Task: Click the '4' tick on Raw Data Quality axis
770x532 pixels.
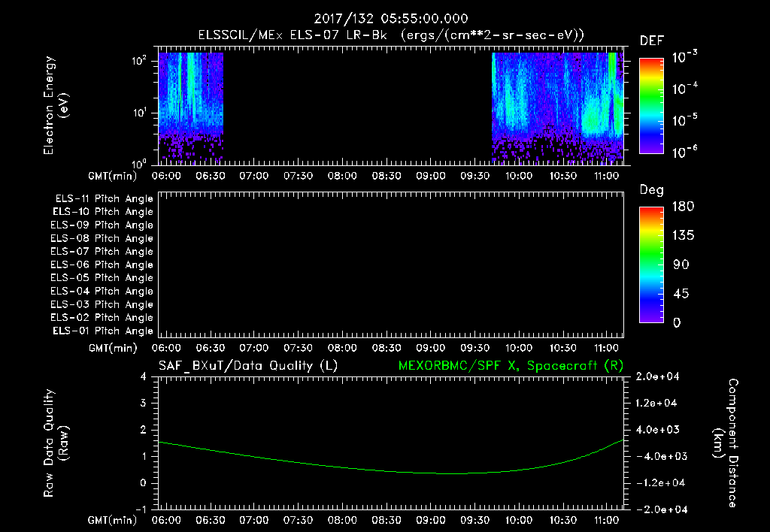Action: pos(144,376)
